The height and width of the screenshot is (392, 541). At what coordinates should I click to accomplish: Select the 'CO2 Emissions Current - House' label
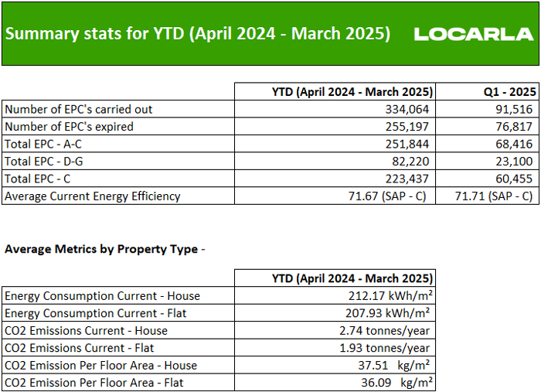tap(87, 331)
